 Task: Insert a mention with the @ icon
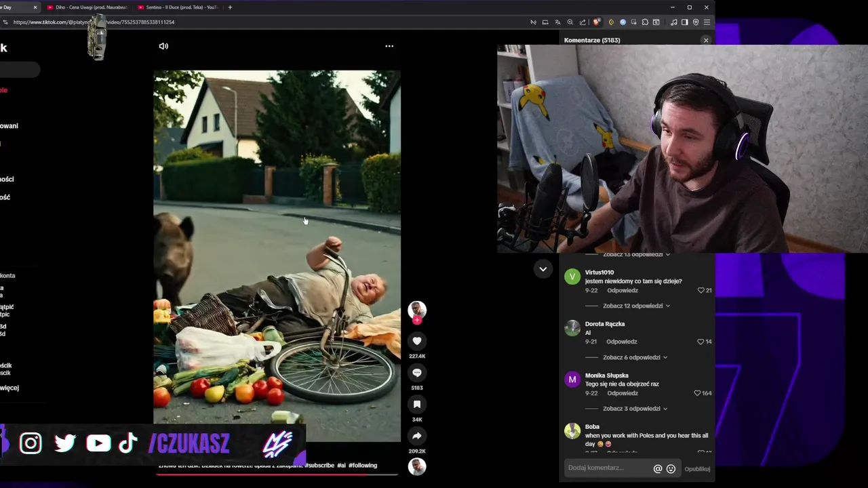(657, 468)
